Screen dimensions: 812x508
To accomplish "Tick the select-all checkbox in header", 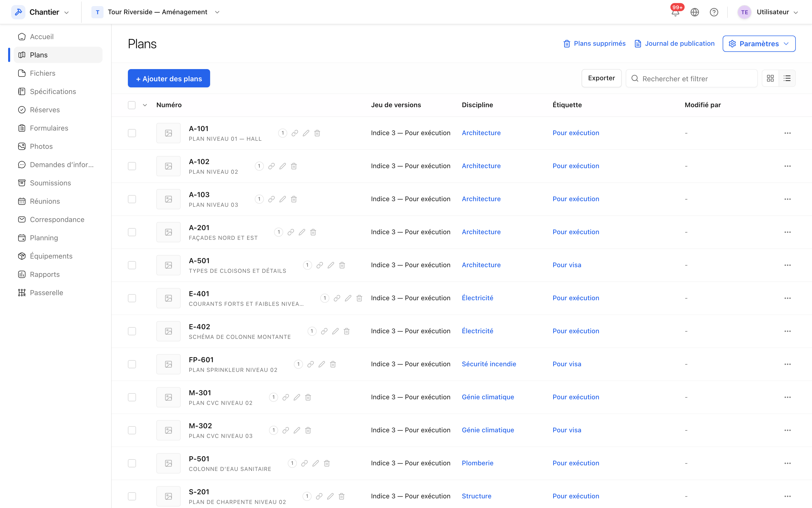I will tap(131, 105).
